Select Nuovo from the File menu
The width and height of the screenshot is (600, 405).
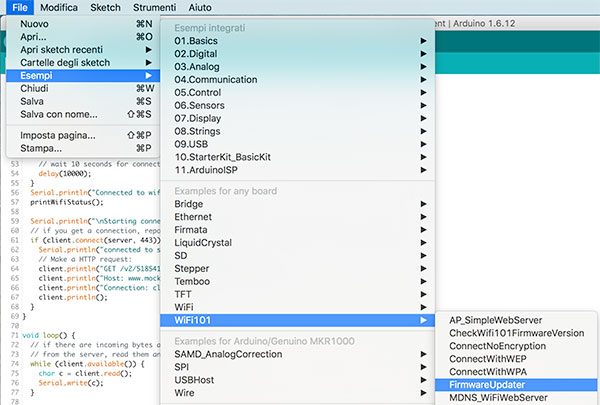click(35, 23)
